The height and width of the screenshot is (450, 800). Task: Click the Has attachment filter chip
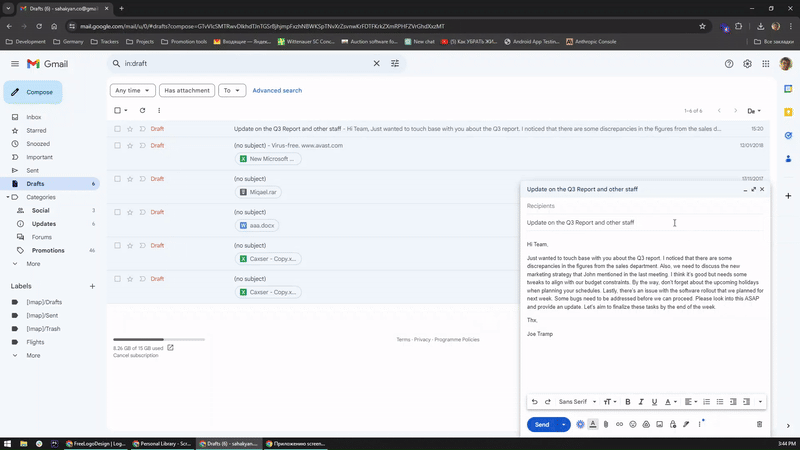pos(187,90)
